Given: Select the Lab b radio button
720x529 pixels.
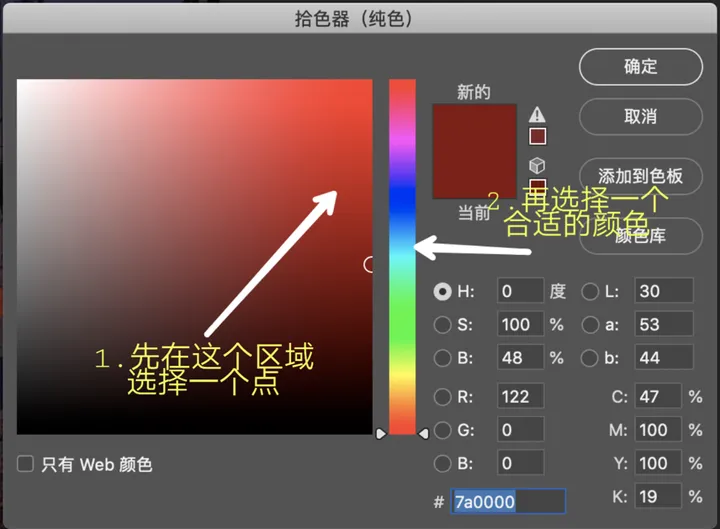Looking at the screenshot, I should (x=590, y=358).
